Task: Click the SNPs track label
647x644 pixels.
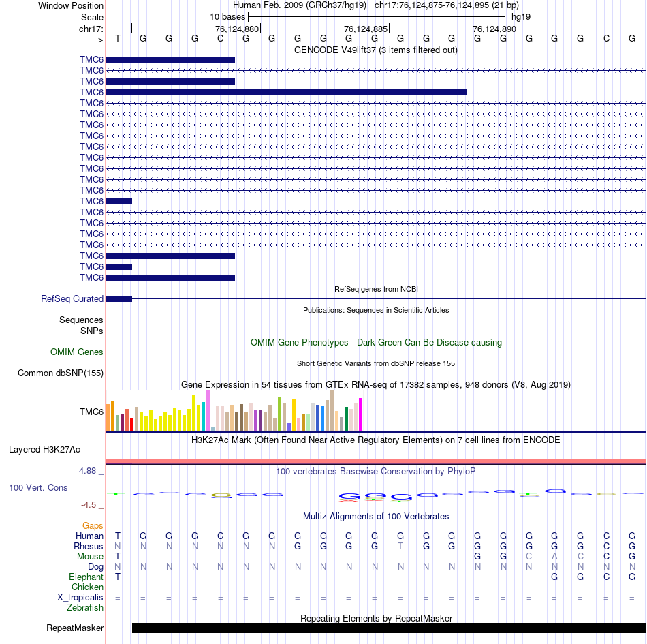Action: [92, 331]
